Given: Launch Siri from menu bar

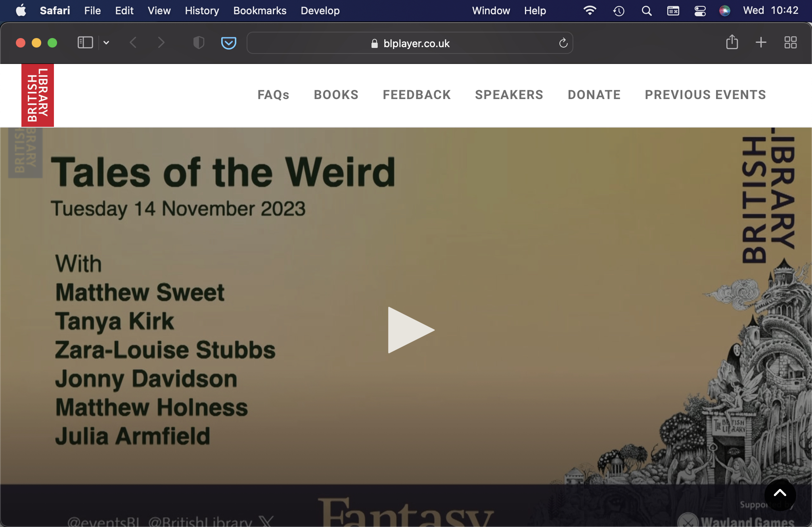Looking at the screenshot, I should coord(725,11).
